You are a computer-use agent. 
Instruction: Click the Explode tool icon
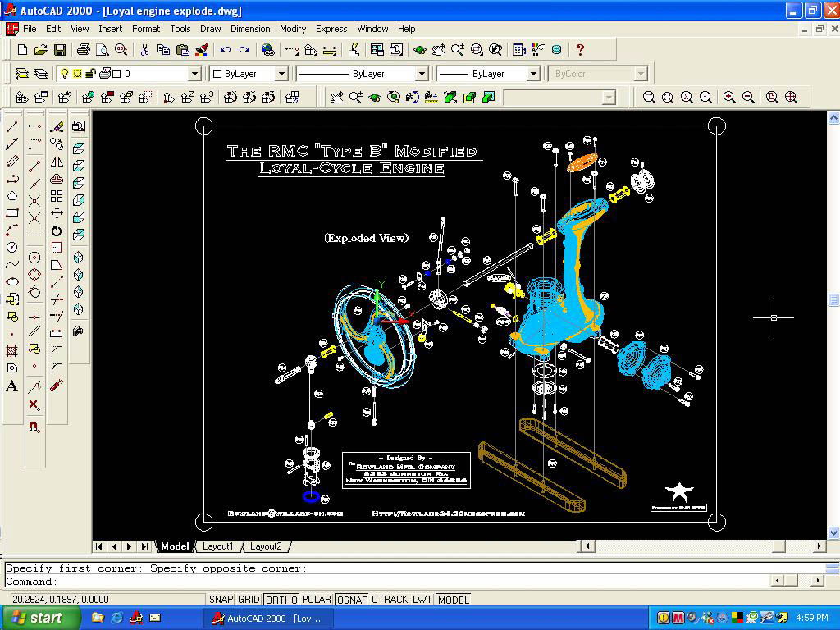[57, 386]
